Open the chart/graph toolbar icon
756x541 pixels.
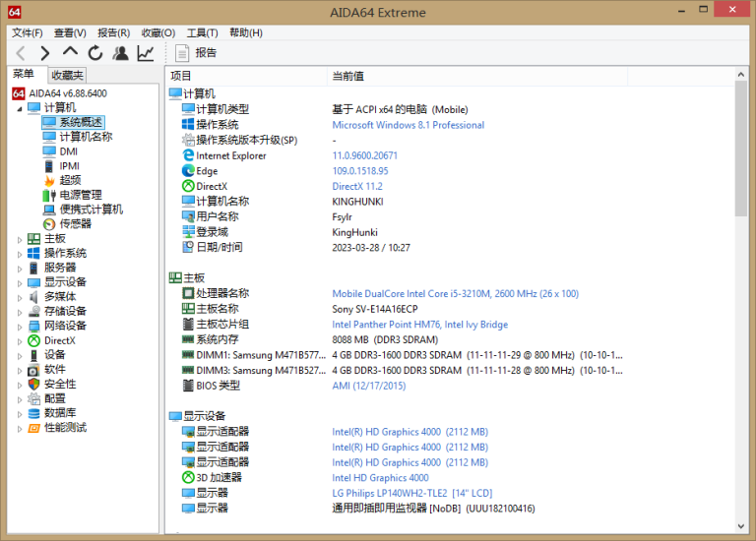coord(145,53)
